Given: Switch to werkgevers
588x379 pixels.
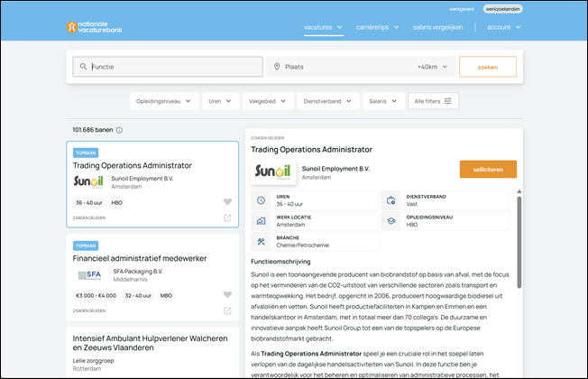Looking at the screenshot, I should [462, 9].
